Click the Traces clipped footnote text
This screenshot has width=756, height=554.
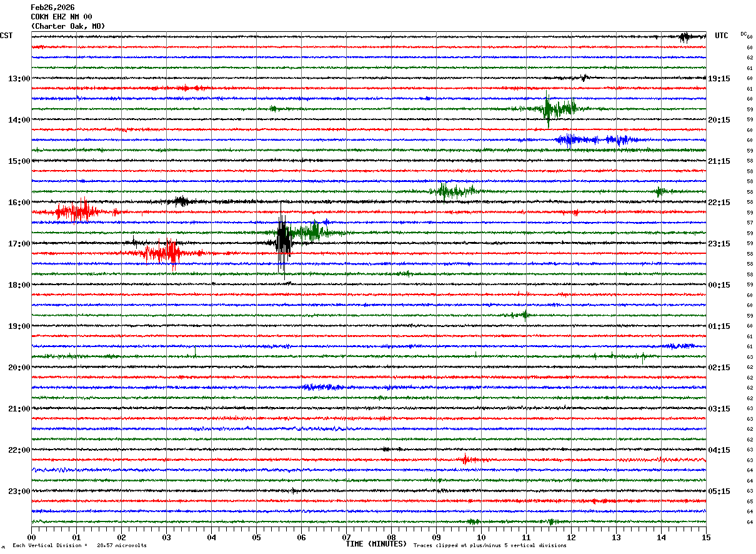coord(490,546)
